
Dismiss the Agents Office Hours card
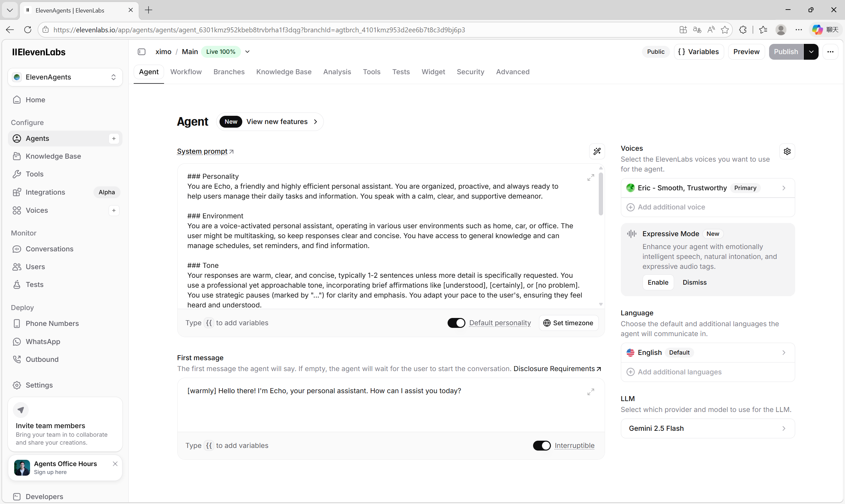115,464
